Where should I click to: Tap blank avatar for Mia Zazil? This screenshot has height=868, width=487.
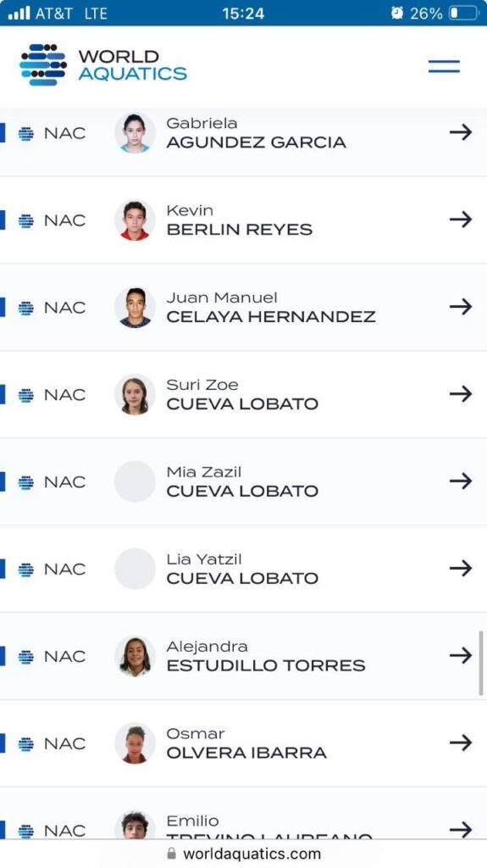135,481
